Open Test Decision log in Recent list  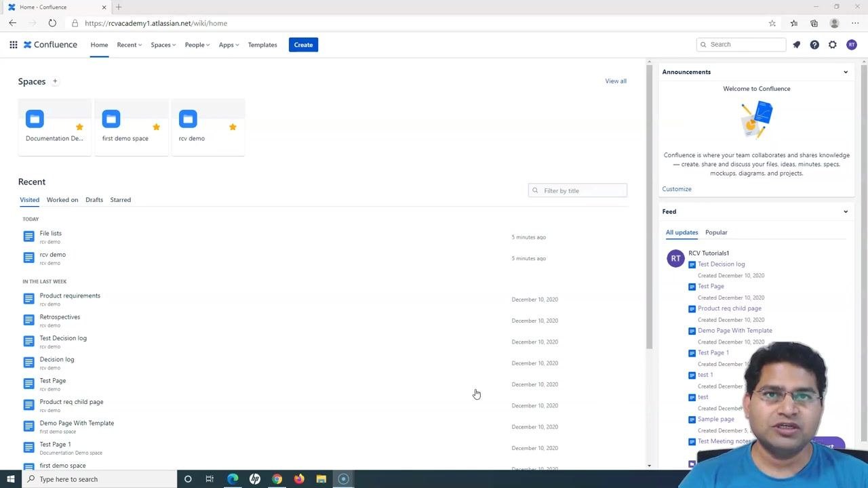pos(63,338)
